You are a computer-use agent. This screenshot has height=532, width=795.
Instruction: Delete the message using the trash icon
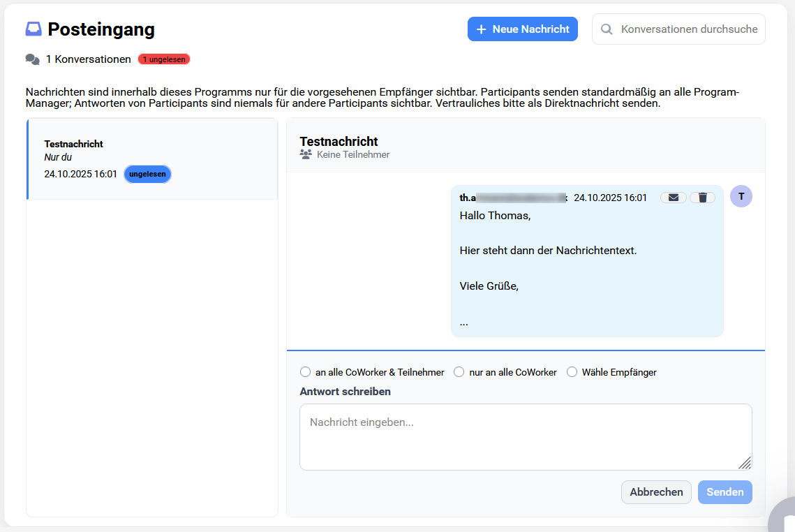[702, 198]
